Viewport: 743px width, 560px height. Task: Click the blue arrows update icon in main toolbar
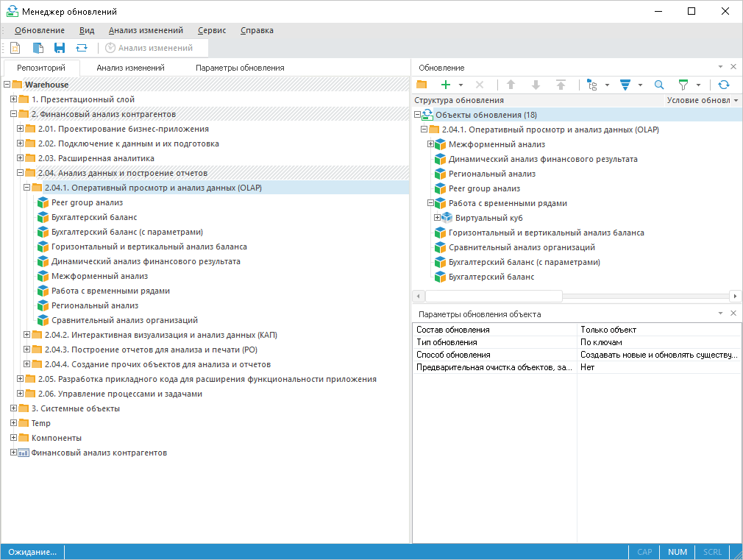[x=82, y=48]
